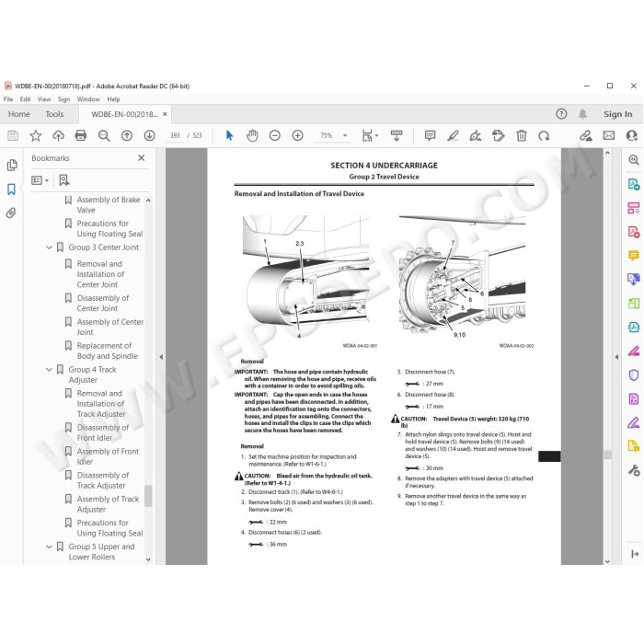Open the Comment tool in right pane

[634, 256]
